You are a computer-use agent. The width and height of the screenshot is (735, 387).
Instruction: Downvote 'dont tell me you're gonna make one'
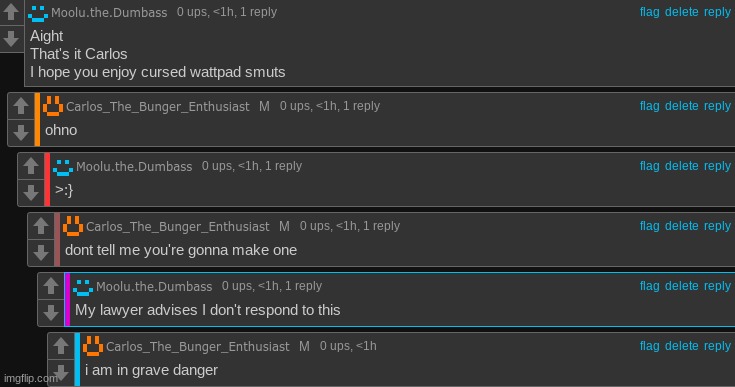point(41,253)
